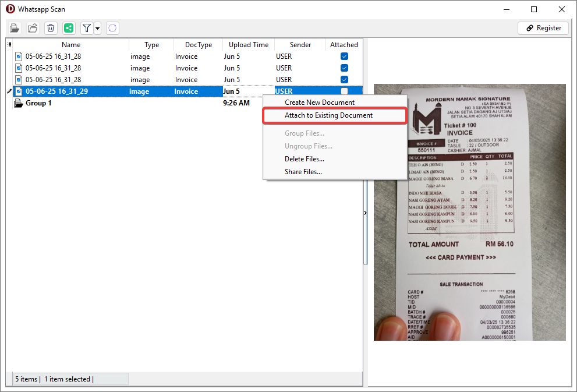Click the 9:26 AM upload time of Group 1
Viewport: 577px width, 392px height.
tap(236, 103)
